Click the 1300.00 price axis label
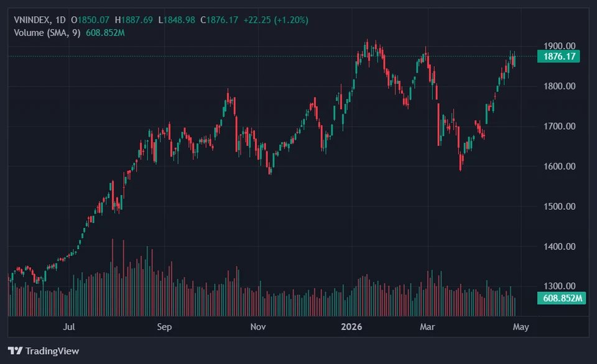 (558, 286)
